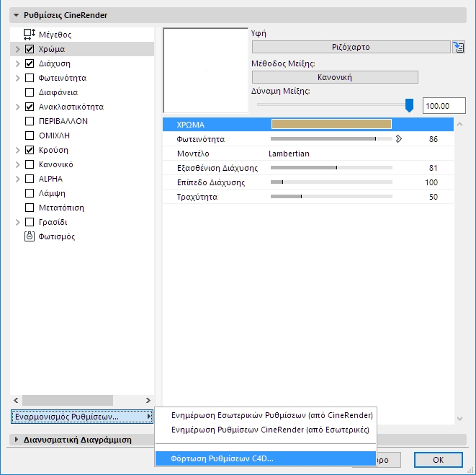Screen dimensions: 476x475
Task: Click the left arrow of horizontal scrollbar
Action: [x=16, y=400]
